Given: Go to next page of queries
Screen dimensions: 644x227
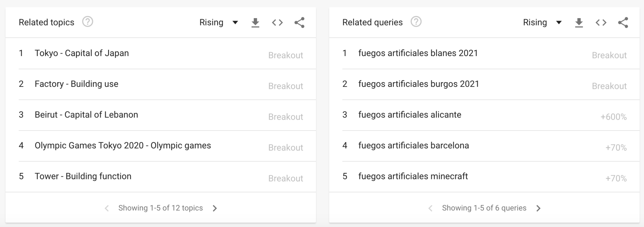Looking at the screenshot, I should 538,208.
